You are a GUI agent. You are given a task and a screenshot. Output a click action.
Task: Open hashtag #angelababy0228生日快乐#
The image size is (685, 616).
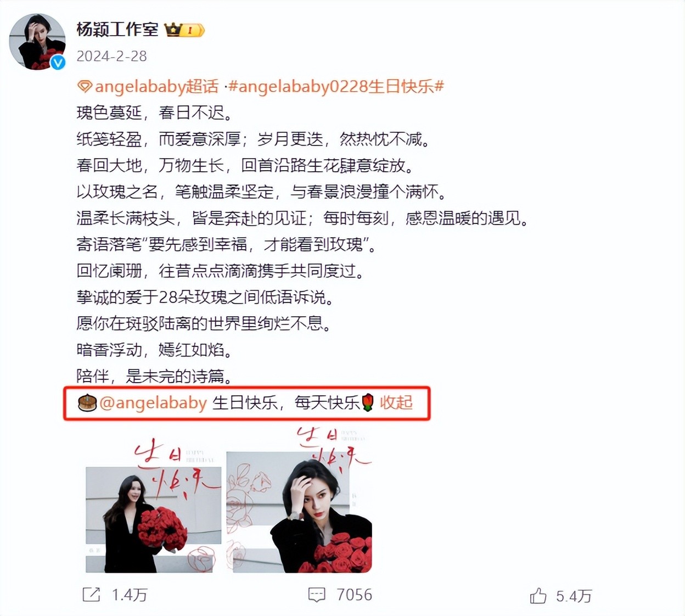tap(336, 87)
